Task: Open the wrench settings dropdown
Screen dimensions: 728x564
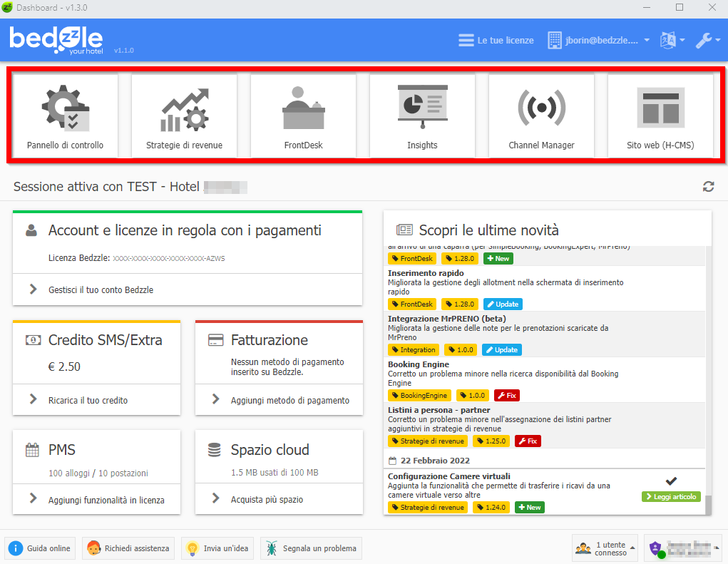Action: pyautogui.click(x=707, y=41)
